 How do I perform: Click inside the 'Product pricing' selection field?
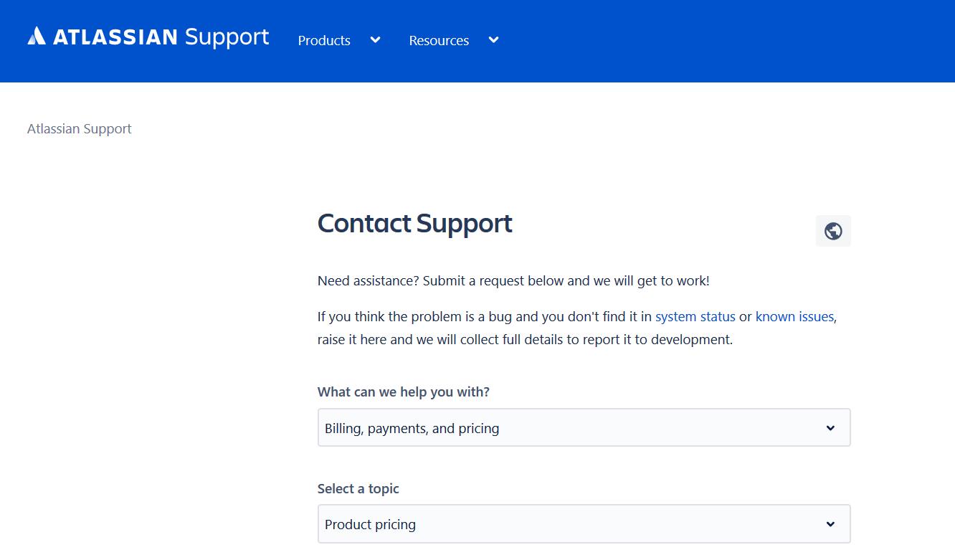(584, 523)
